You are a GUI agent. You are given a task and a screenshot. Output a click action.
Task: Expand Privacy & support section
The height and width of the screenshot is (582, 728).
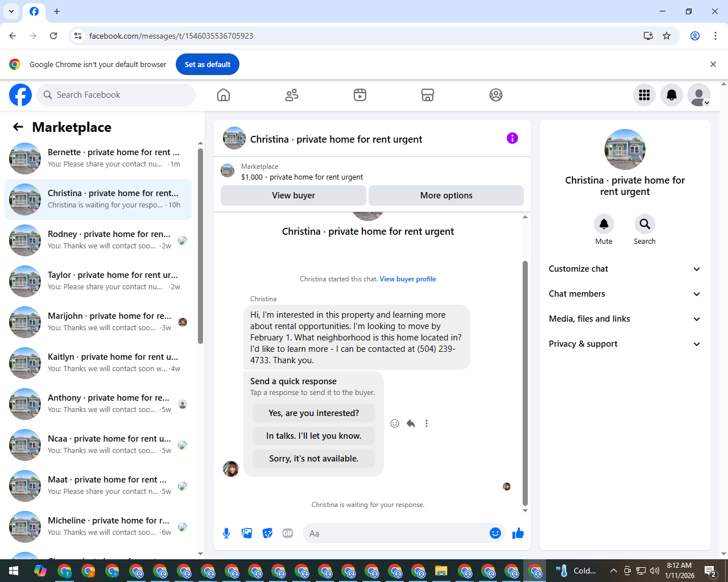[x=624, y=344]
